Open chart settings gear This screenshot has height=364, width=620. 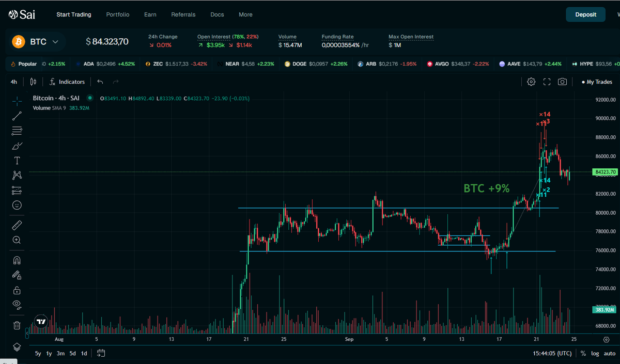(531, 82)
